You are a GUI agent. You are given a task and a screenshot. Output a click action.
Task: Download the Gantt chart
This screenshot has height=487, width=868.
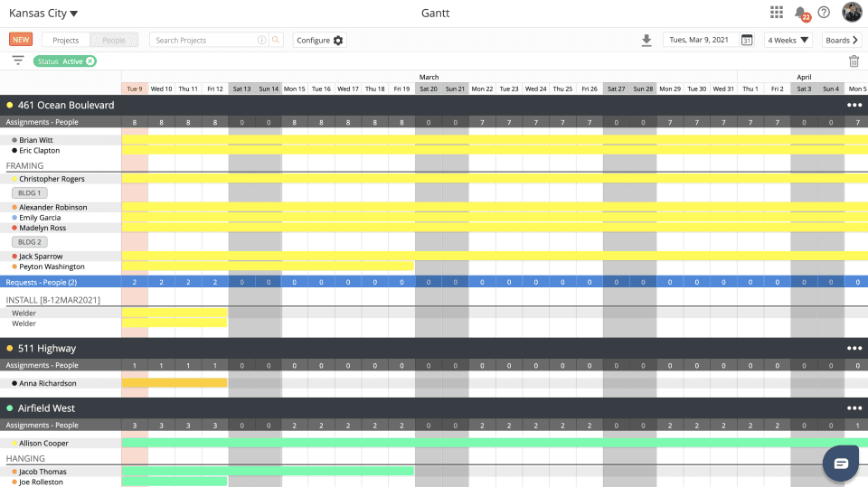(646, 41)
